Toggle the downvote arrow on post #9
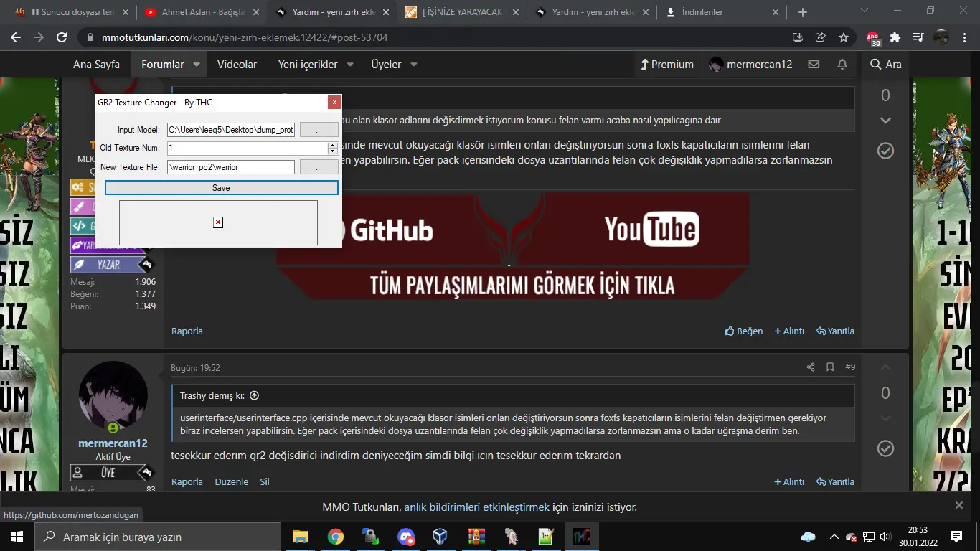The image size is (980, 551). (885, 417)
